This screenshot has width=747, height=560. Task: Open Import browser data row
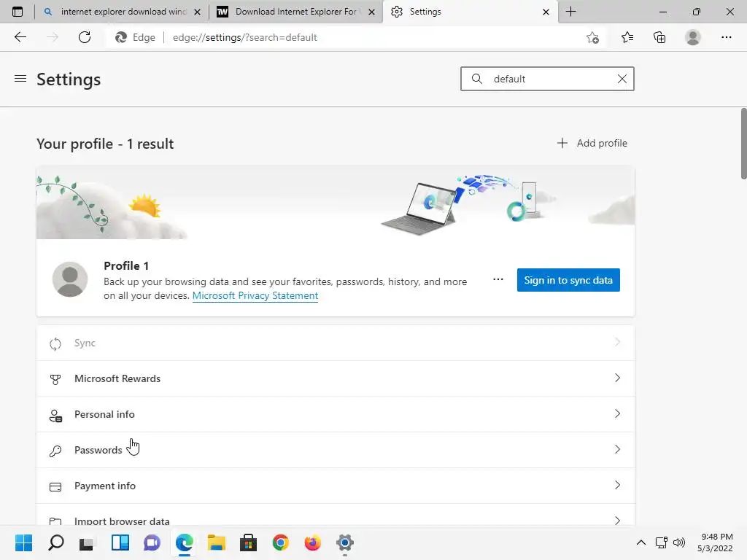click(x=336, y=516)
